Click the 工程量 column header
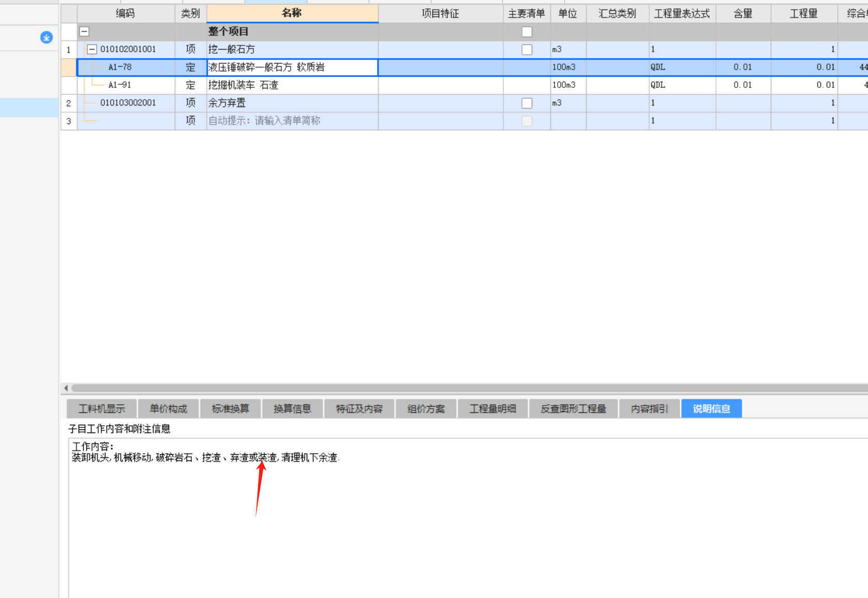The height and width of the screenshot is (598, 868). (x=804, y=13)
